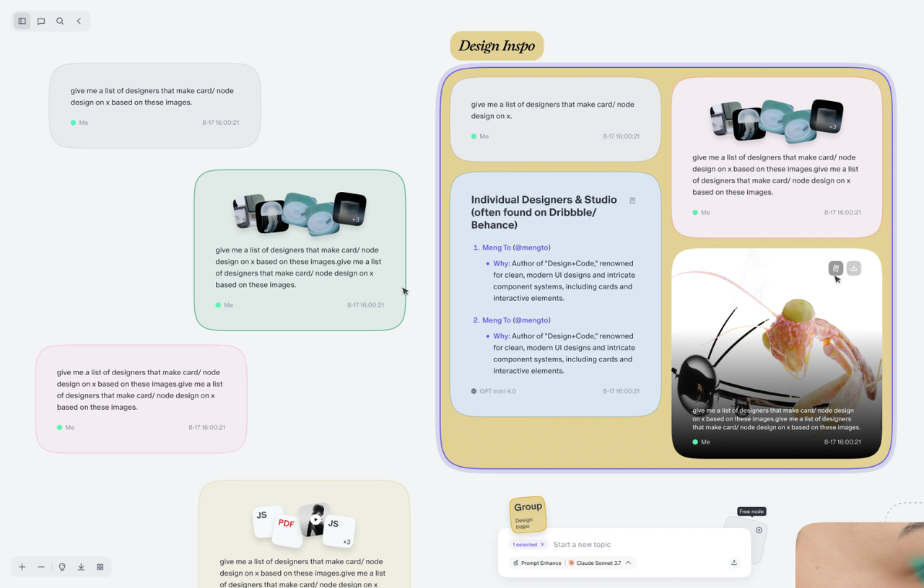
Task: Open the comments panel icon
Action: tap(40, 21)
